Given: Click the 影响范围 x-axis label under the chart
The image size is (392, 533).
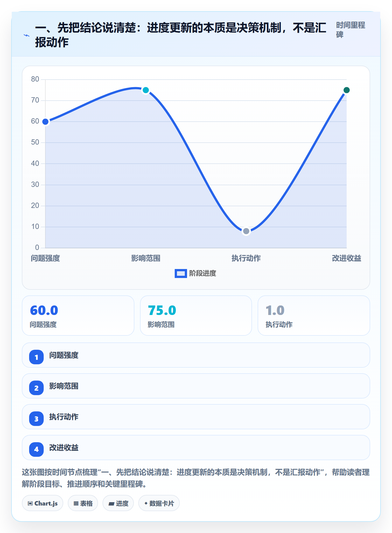Looking at the screenshot, I should click(x=146, y=258).
